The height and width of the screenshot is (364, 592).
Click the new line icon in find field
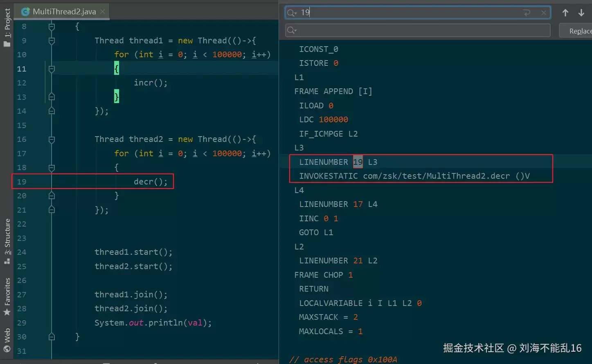(x=527, y=13)
